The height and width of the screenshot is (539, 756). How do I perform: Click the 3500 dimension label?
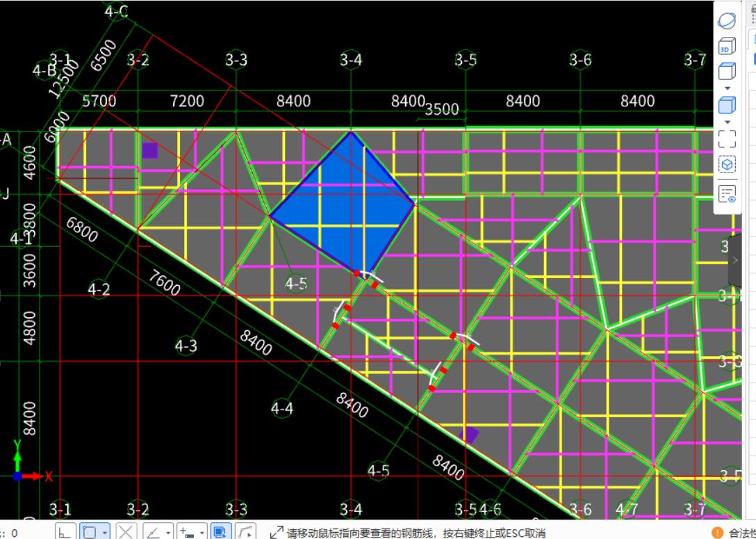pos(442,109)
